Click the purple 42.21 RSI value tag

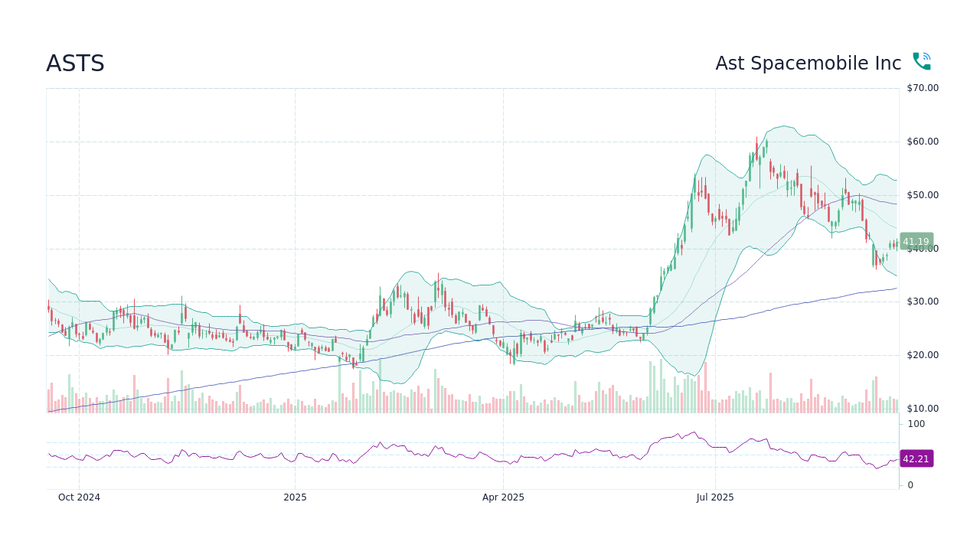coord(916,459)
